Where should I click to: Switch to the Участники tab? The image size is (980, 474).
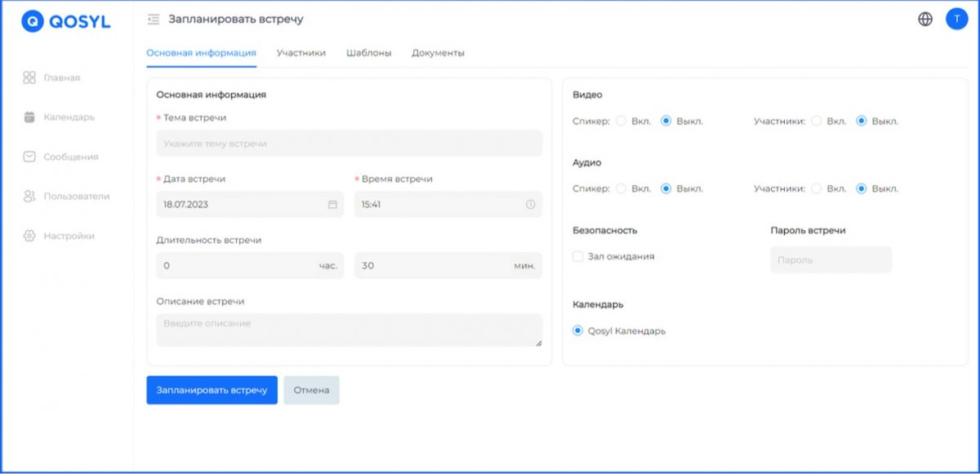click(x=301, y=53)
